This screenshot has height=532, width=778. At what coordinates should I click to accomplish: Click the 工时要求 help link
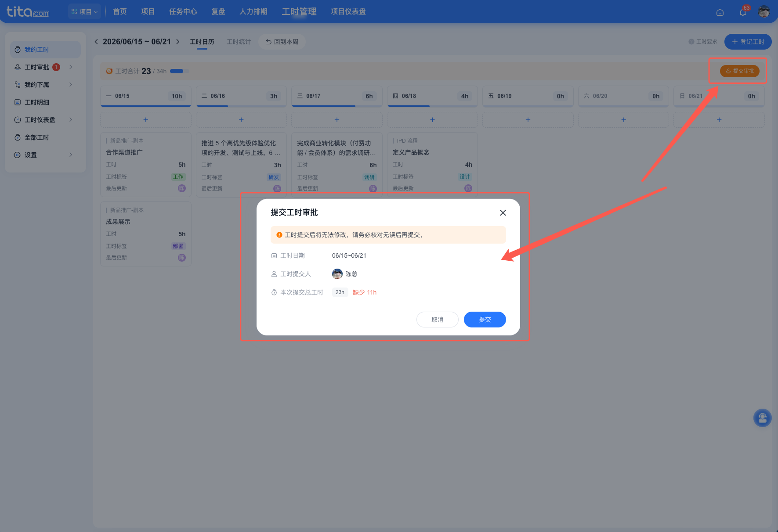click(703, 42)
